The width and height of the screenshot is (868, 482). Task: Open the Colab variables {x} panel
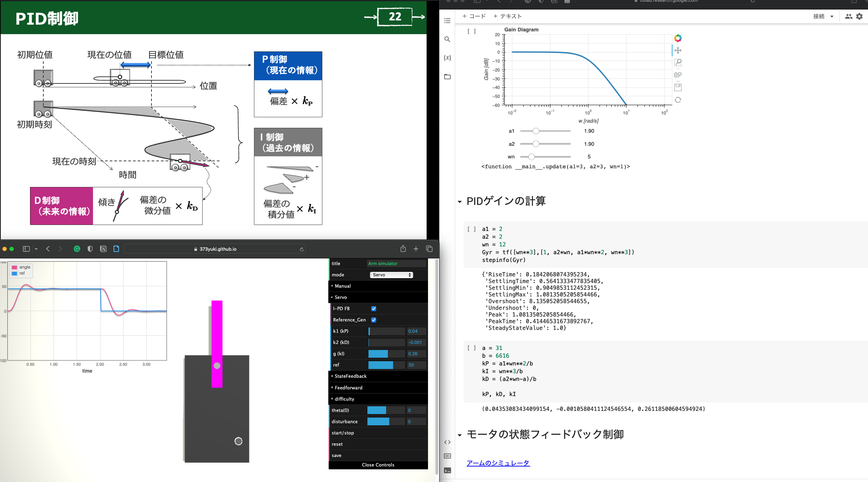447,58
